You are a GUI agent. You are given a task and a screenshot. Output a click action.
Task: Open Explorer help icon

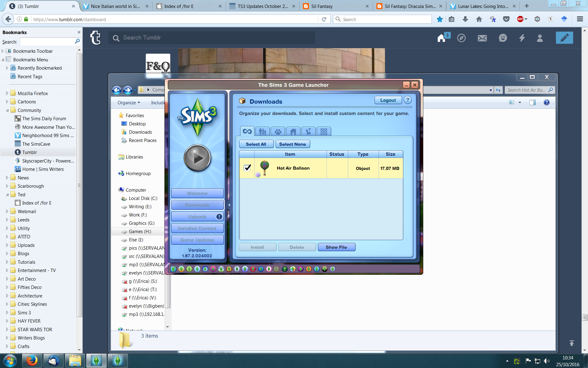pyautogui.click(x=546, y=102)
